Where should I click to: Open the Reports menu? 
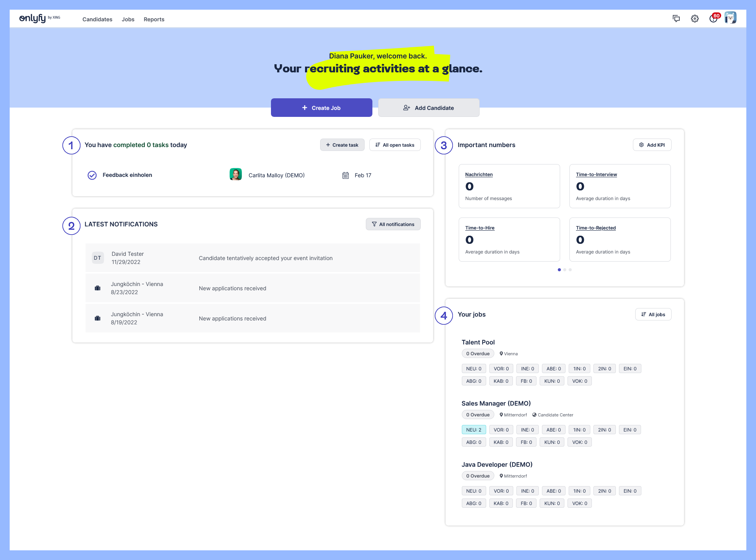[154, 19]
